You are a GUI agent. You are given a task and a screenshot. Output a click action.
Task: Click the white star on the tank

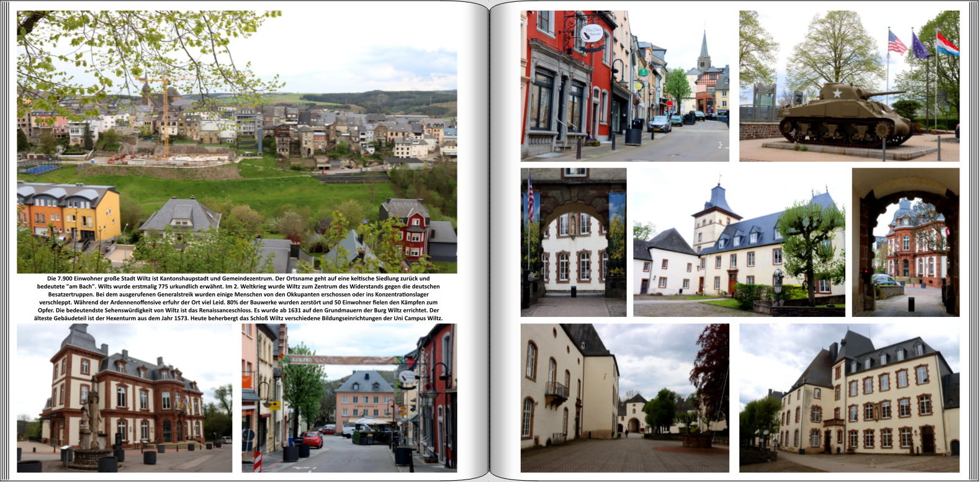(837, 94)
